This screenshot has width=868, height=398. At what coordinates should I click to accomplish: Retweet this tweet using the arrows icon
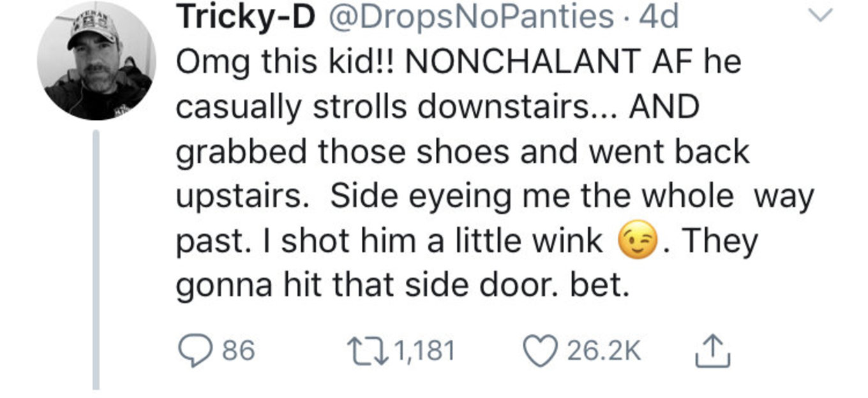tap(368, 351)
